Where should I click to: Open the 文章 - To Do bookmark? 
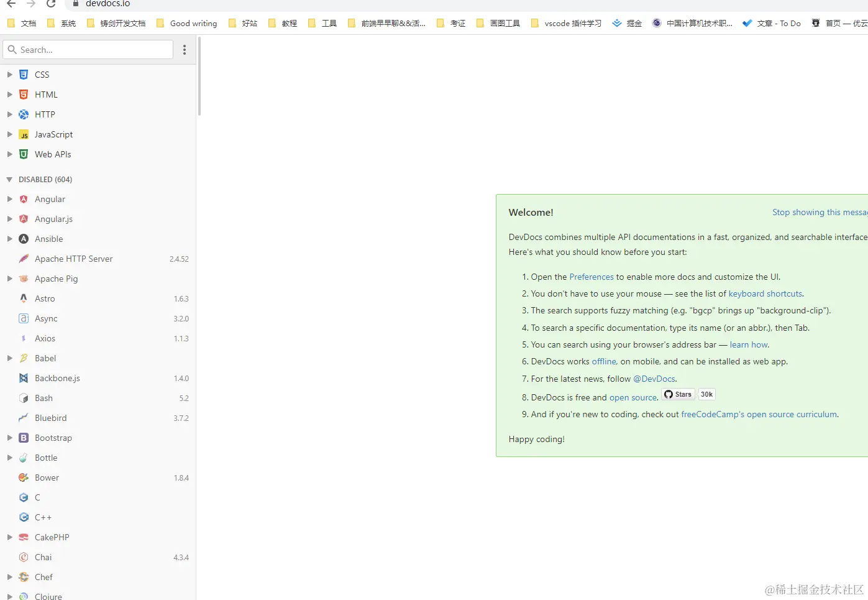coord(772,23)
